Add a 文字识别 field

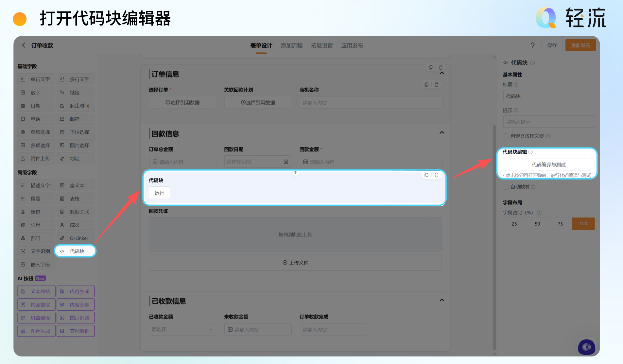click(36, 251)
